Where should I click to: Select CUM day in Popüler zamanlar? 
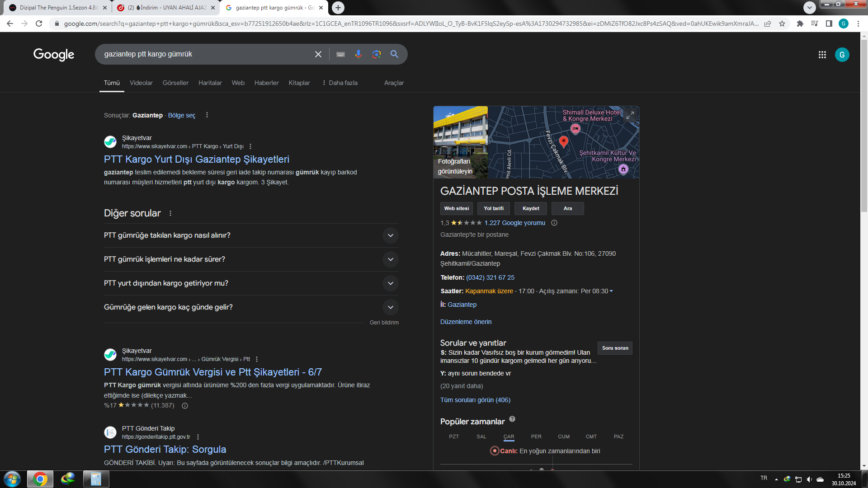pyautogui.click(x=564, y=436)
